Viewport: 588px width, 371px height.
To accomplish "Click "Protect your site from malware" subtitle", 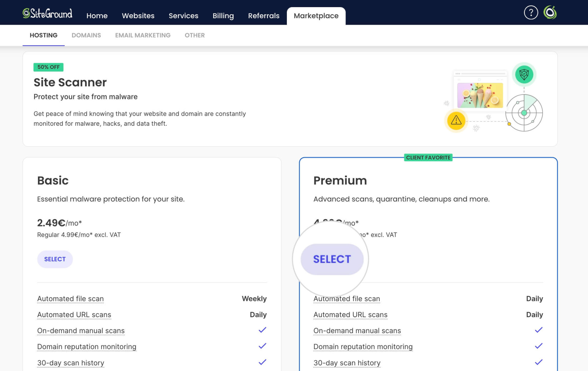I will pyautogui.click(x=85, y=97).
